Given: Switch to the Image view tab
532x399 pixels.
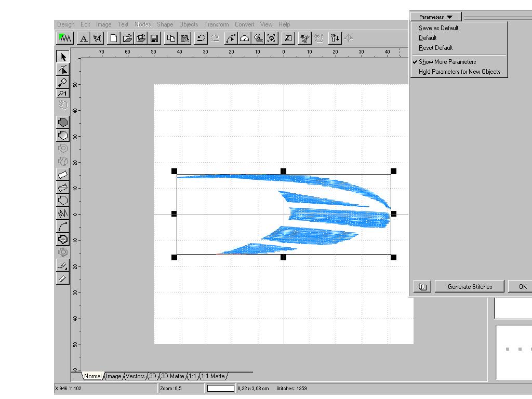Looking at the screenshot, I should click(x=113, y=376).
